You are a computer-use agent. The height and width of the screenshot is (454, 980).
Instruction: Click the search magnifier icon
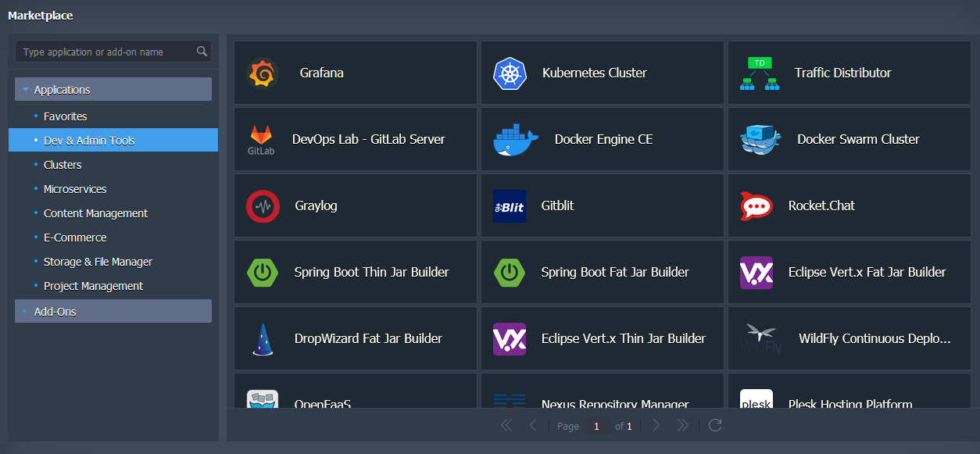[202, 52]
